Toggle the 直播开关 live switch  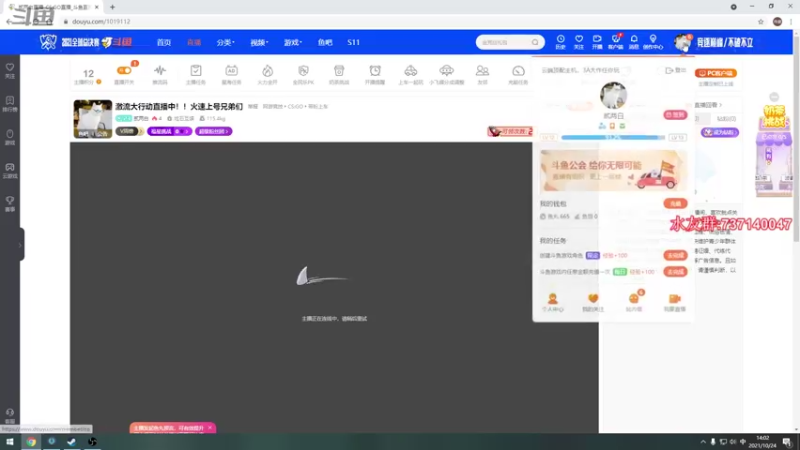(x=124, y=70)
